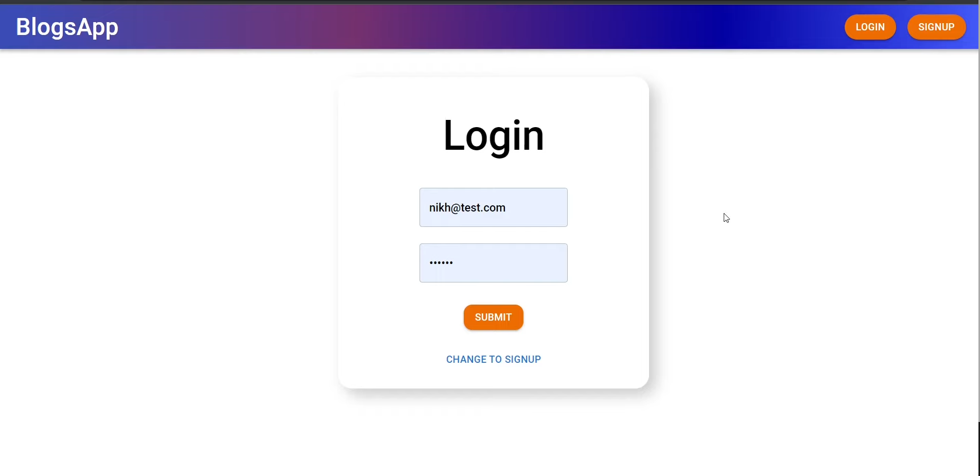The image size is (980, 476).
Task: Focus the email field containing nikh@test.com
Action: (x=493, y=207)
